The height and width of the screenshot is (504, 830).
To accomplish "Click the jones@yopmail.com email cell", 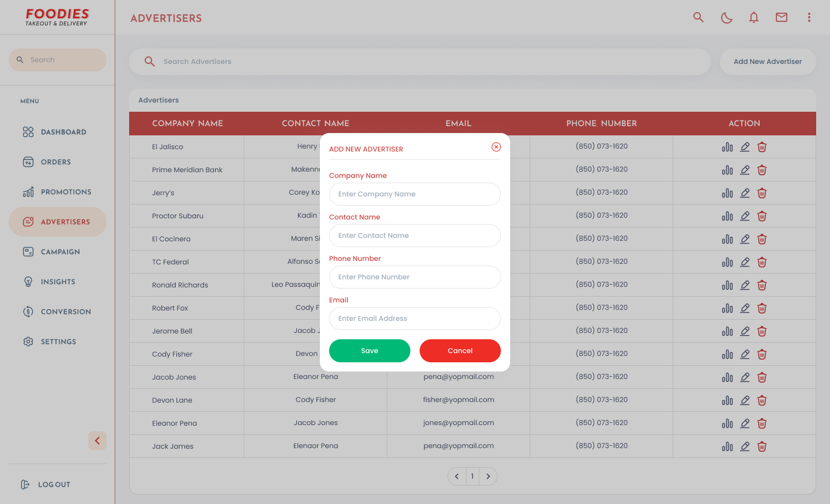I will 459,423.
